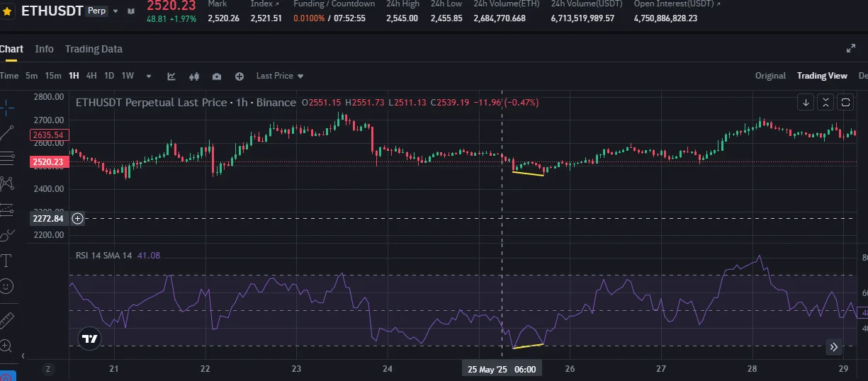This screenshot has width=868, height=381.
Task: Open the Trading Data tab
Action: pos(94,49)
